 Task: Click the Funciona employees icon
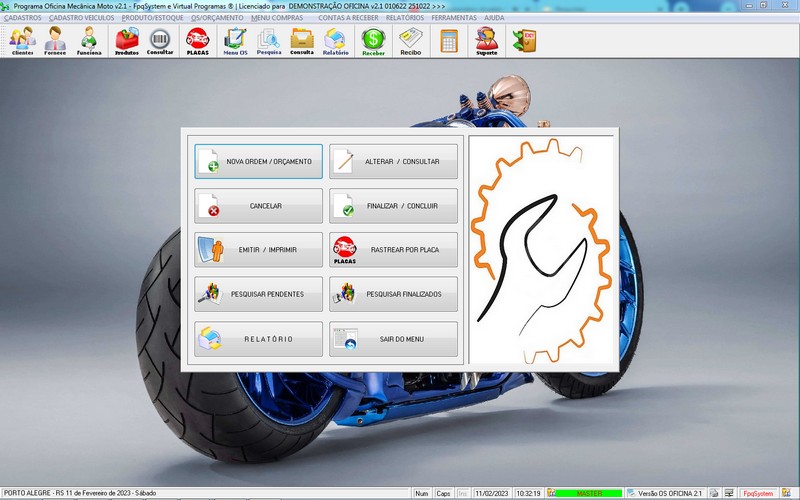tap(89, 41)
